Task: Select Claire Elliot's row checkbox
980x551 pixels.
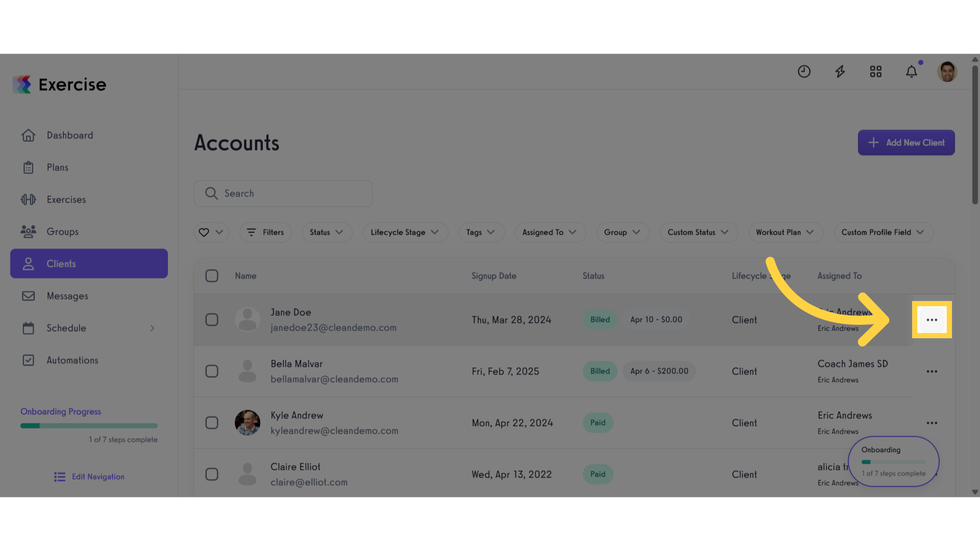Action: click(x=212, y=474)
